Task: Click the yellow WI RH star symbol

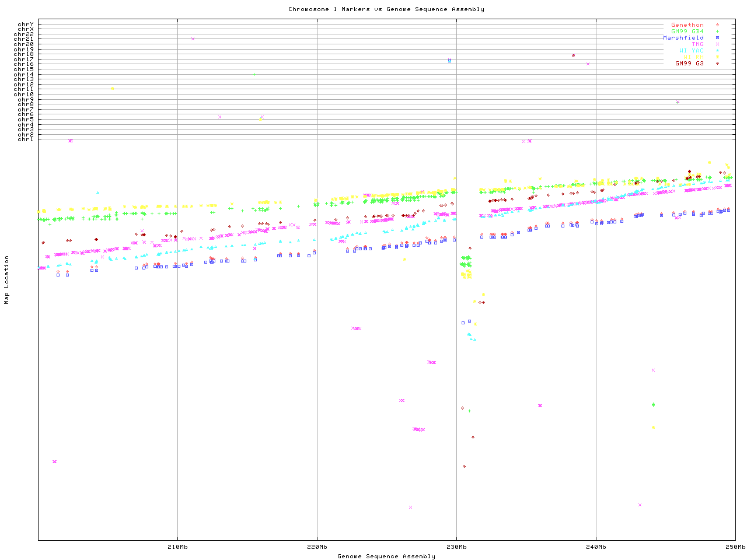Action: click(717, 57)
